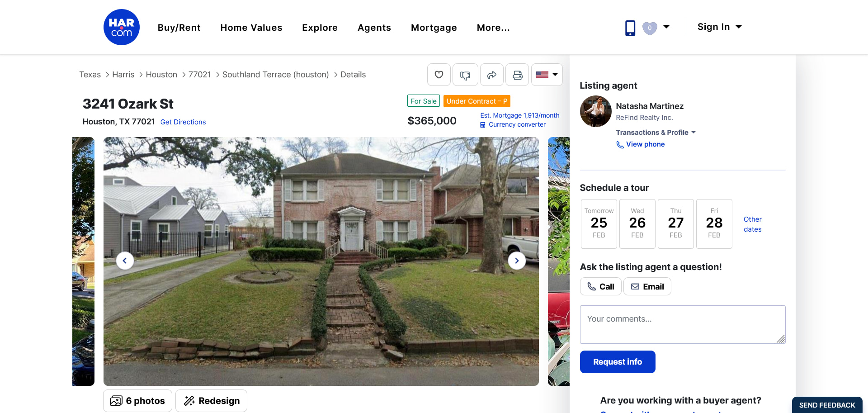
Task: Print the listing with printer icon
Action: [517, 75]
